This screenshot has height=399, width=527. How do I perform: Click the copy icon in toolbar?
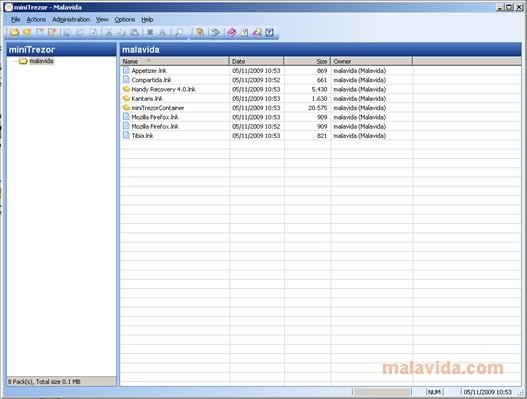click(x=122, y=32)
